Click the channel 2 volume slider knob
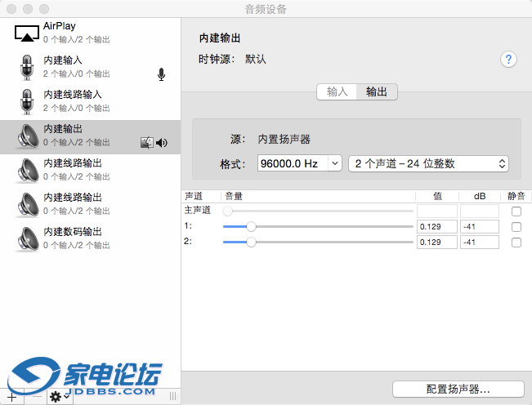 [x=251, y=242]
